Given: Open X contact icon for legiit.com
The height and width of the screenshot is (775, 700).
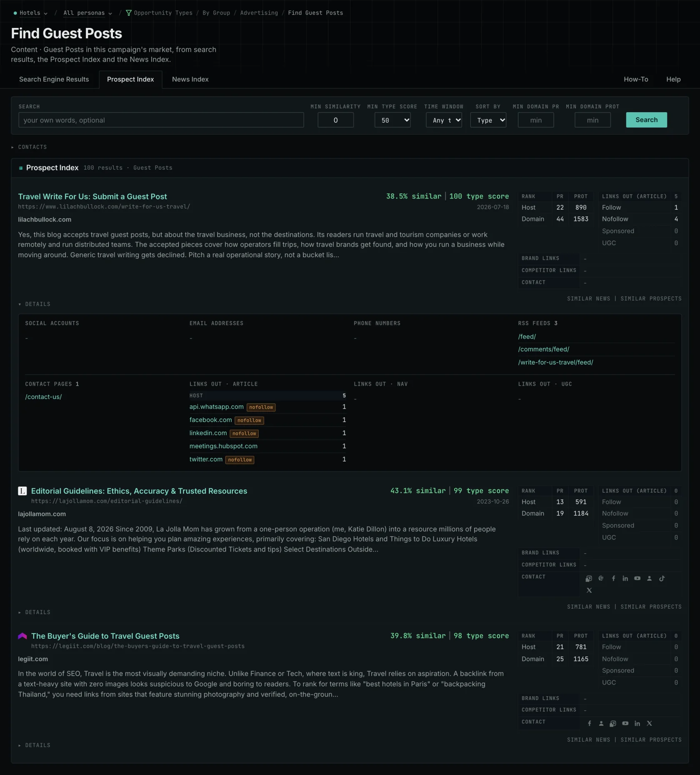Looking at the screenshot, I should click(649, 723).
